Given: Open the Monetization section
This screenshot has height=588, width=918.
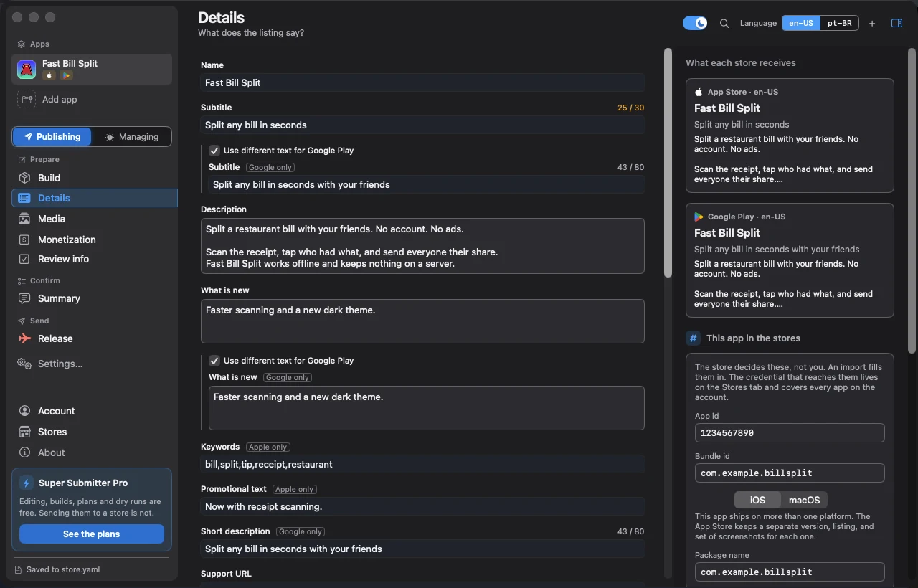Looking at the screenshot, I should 94,240.
